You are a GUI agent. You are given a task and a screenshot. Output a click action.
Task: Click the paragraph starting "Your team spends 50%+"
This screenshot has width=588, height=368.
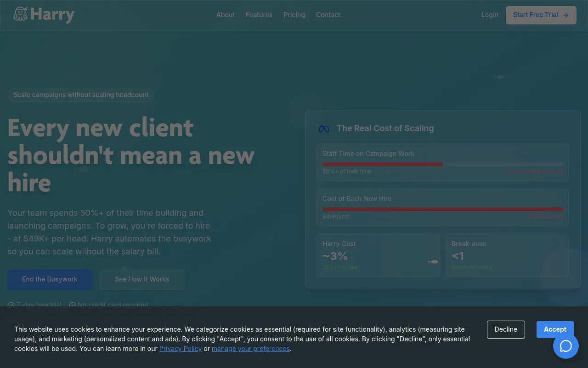click(109, 232)
